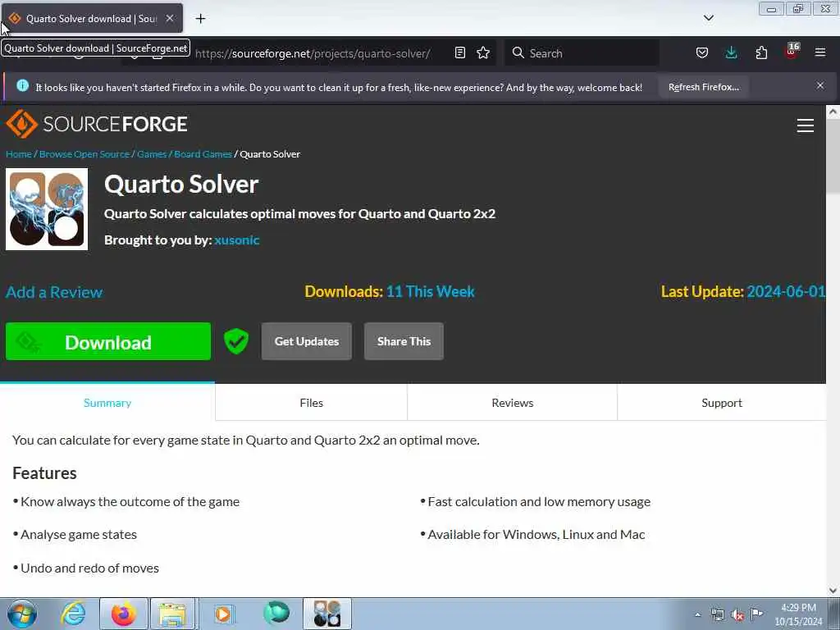Screen dimensions: 840x630
Task: Click 'Available for Windows, Linux and Mac'
Action: point(536,535)
